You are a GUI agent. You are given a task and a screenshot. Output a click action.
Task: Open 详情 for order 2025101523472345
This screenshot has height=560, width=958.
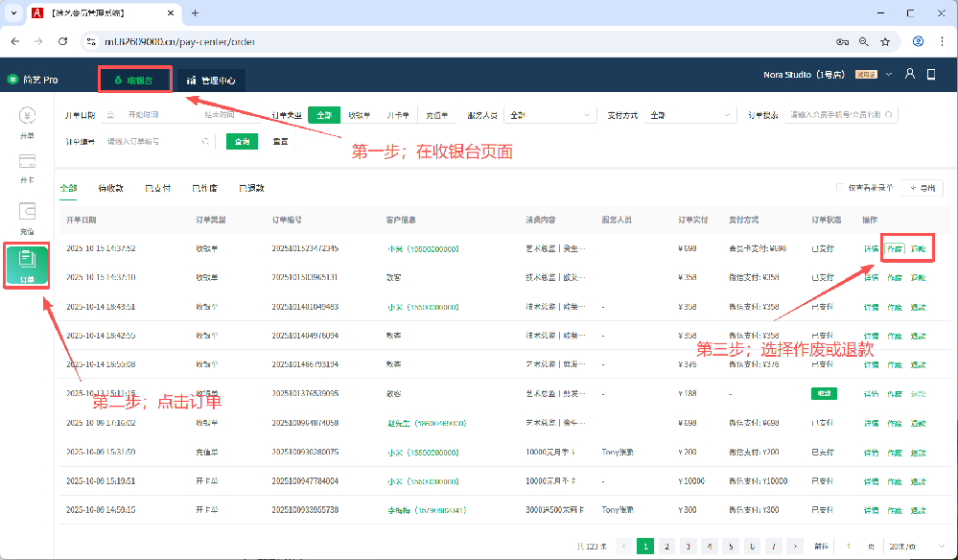872,248
